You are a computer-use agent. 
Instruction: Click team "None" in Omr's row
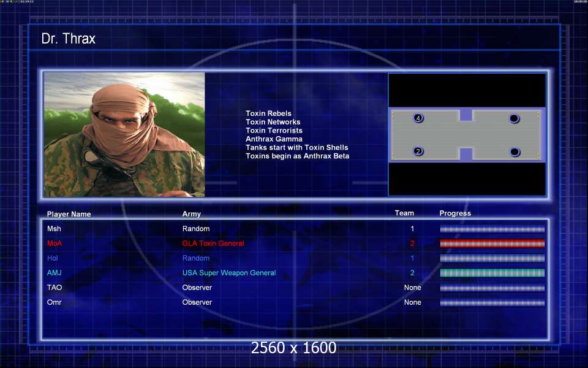coord(412,302)
